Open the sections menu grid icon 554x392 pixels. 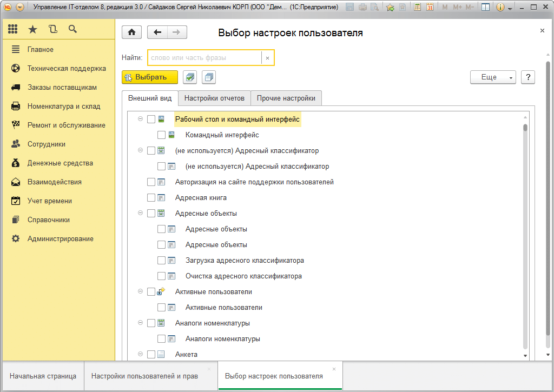tap(13, 29)
